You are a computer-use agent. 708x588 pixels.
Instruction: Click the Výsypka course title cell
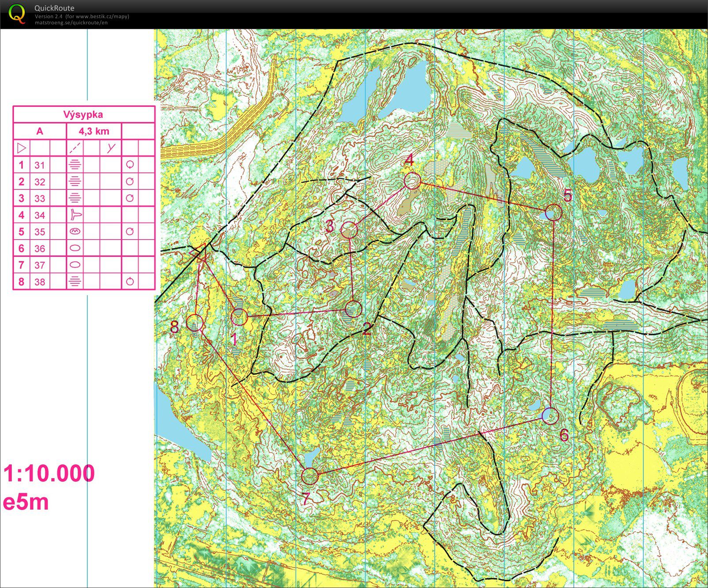point(83,115)
